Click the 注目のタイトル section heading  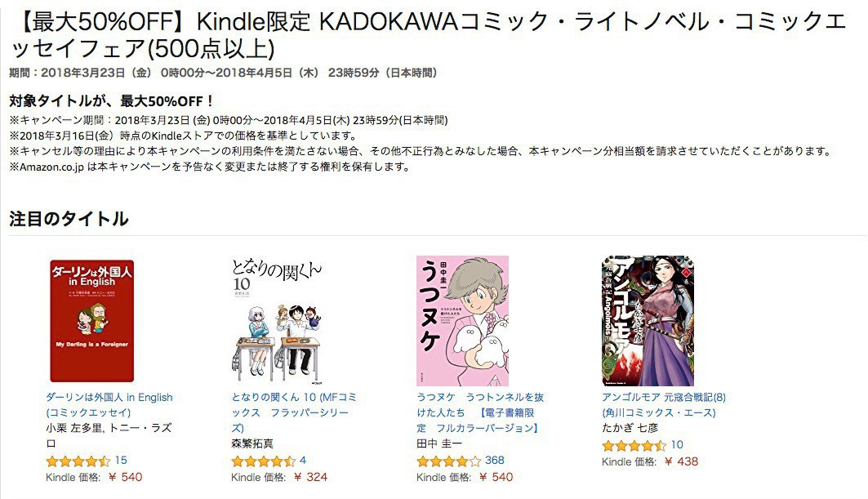click(69, 219)
